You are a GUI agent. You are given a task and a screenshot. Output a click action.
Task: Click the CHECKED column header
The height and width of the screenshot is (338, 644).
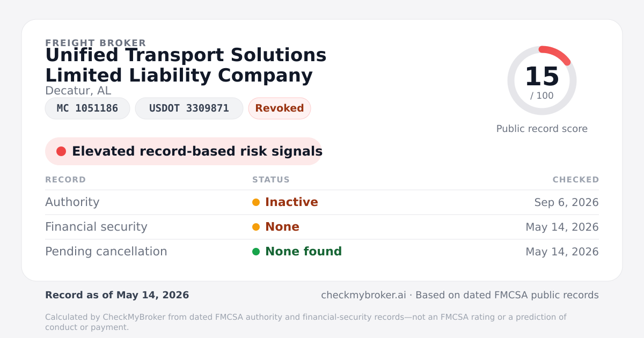[576, 180]
